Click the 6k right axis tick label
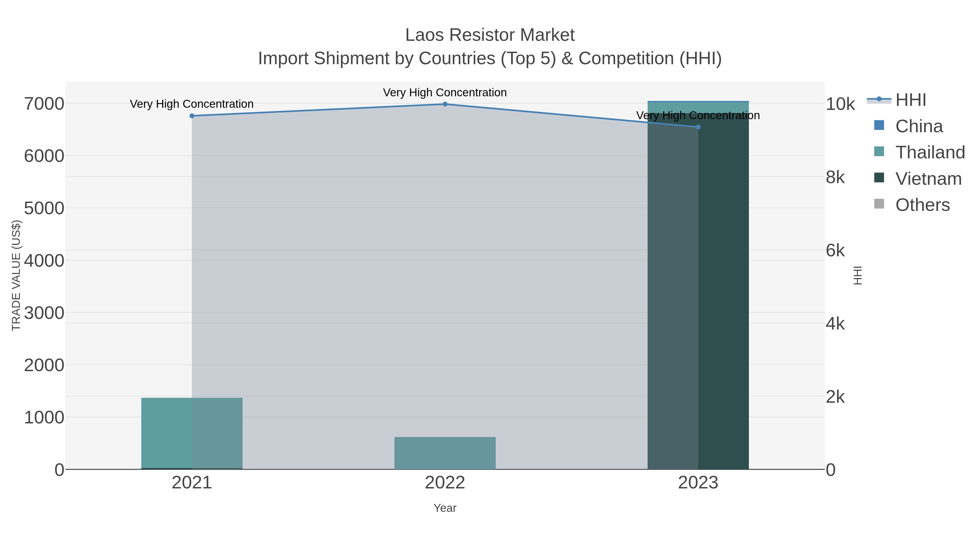Screen dimensions: 980x551 pos(835,251)
